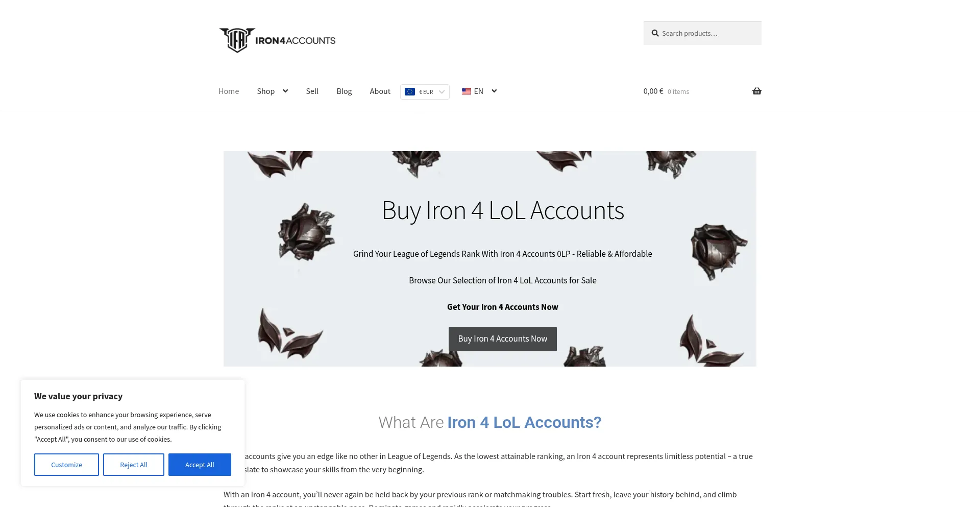
Task: Click Buy Iron 4 Accounts Now button
Action: pos(503,339)
